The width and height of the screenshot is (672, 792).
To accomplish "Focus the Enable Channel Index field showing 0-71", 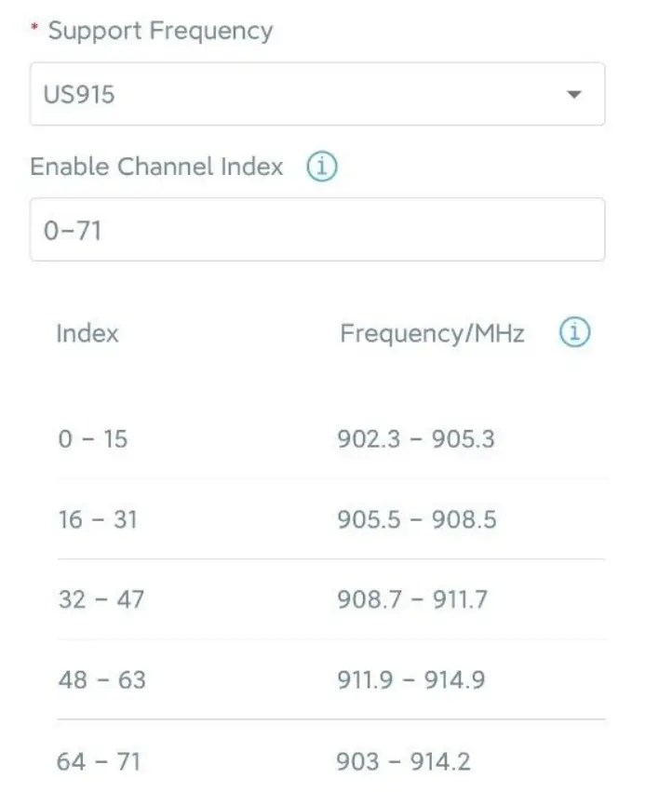I will coord(316,230).
